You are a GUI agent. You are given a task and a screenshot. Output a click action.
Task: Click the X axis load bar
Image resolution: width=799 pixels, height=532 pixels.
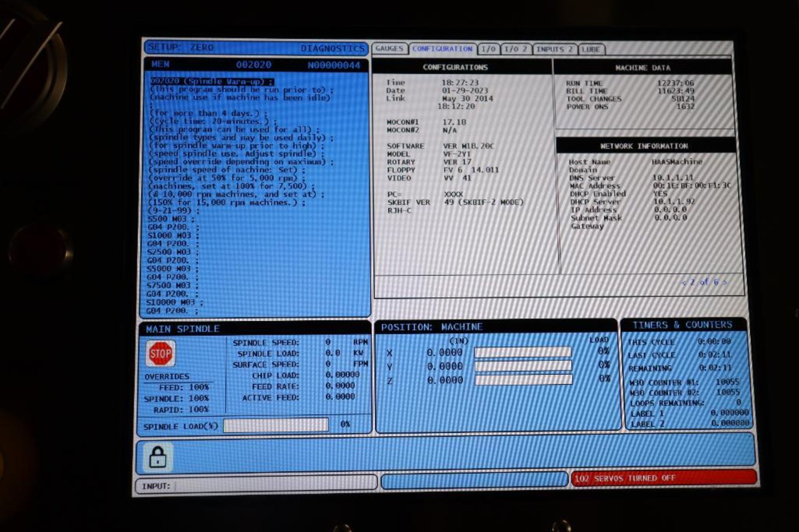[523, 352]
